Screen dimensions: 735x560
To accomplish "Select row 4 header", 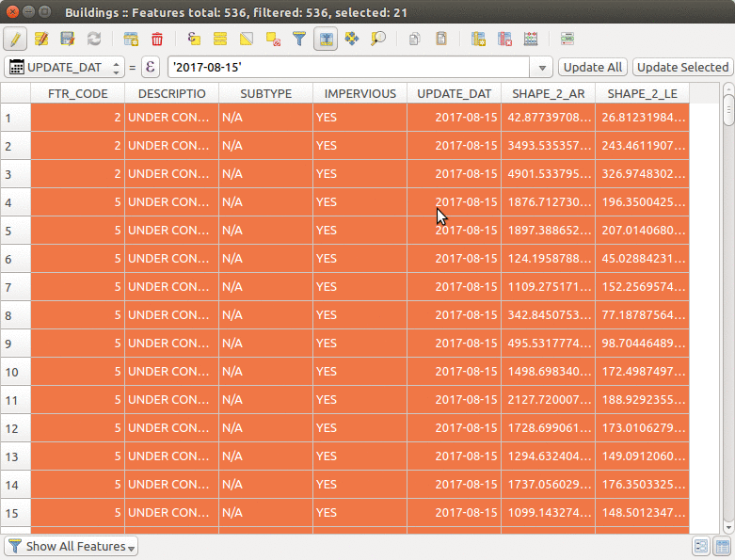I will (x=15, y=202).
